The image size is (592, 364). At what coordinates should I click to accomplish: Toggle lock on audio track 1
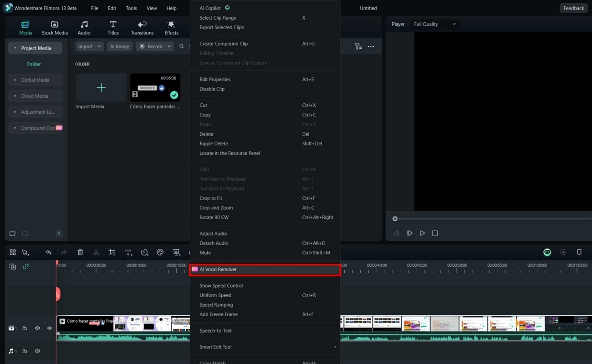[25, 351]
